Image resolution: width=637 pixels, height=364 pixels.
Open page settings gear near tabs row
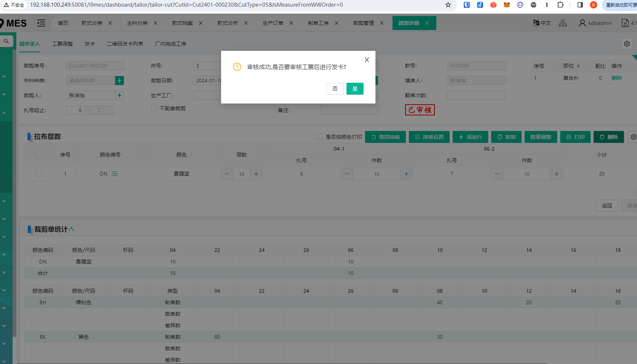627,44
